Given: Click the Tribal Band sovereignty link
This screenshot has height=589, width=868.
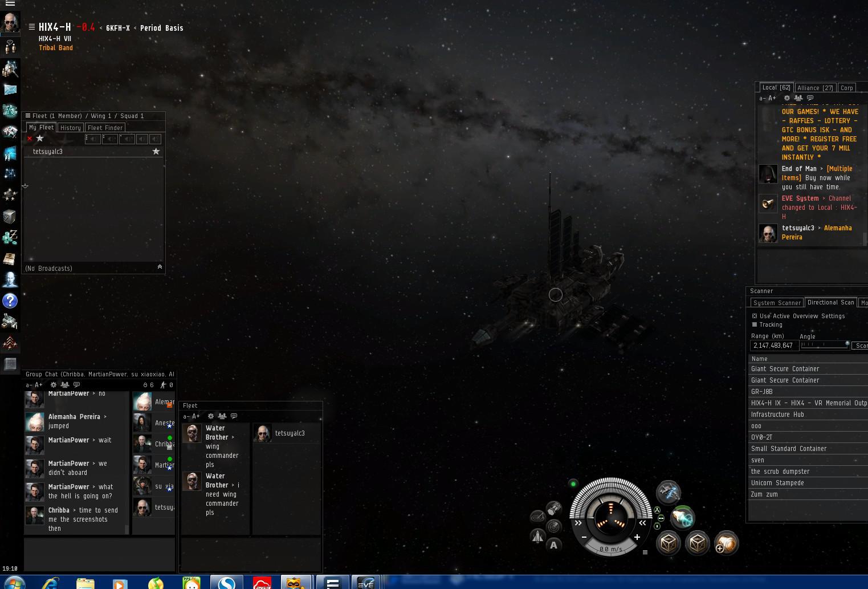Looking at the screenshot, I should [x=56, y=48].
